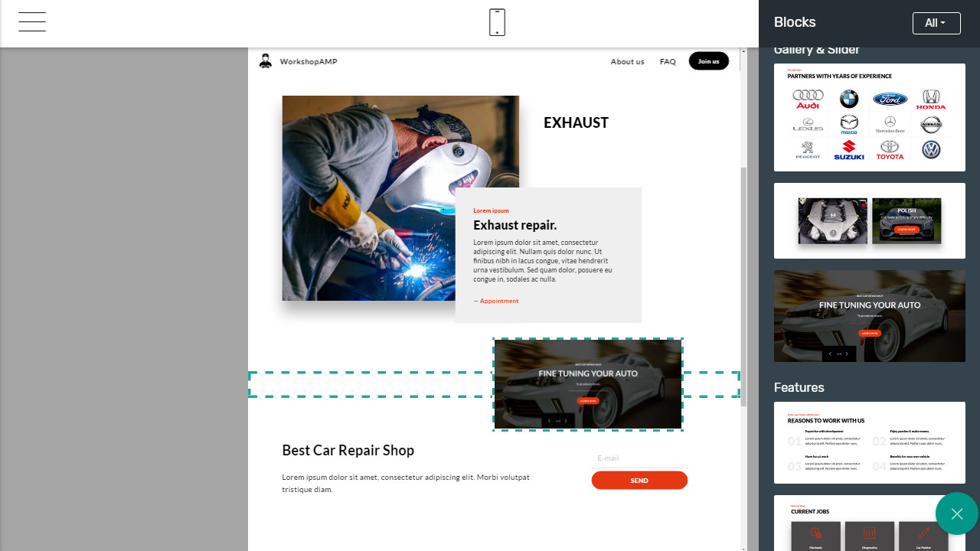Click the welder exhaust repair image
This screenshot has height=551, width=980.
[400, 197]
